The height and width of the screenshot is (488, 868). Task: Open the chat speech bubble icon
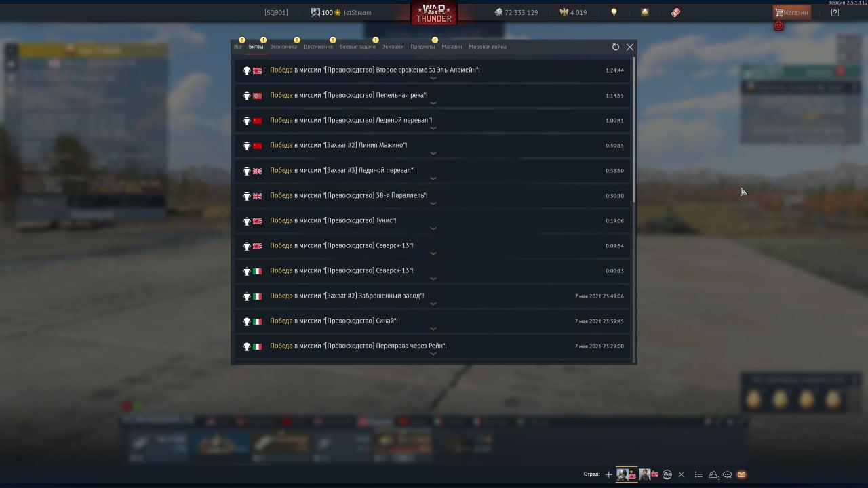tap(727, 474)
